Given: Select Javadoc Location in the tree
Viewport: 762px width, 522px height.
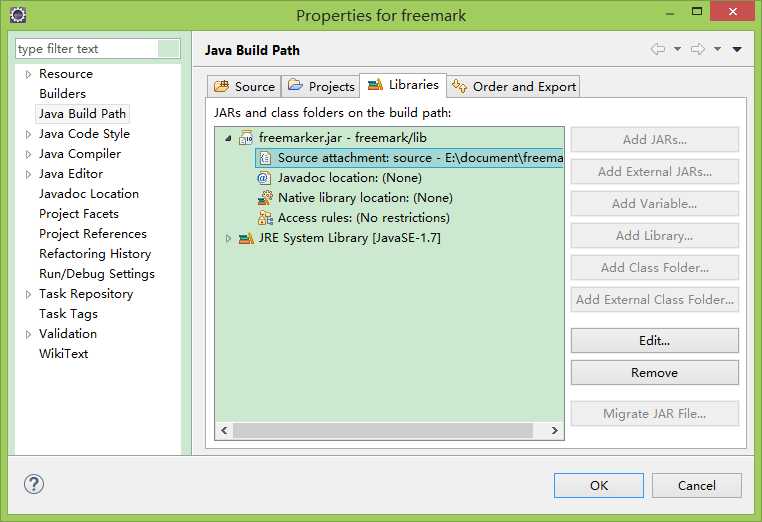Looking at the screenshot, I should click(89, 194).
